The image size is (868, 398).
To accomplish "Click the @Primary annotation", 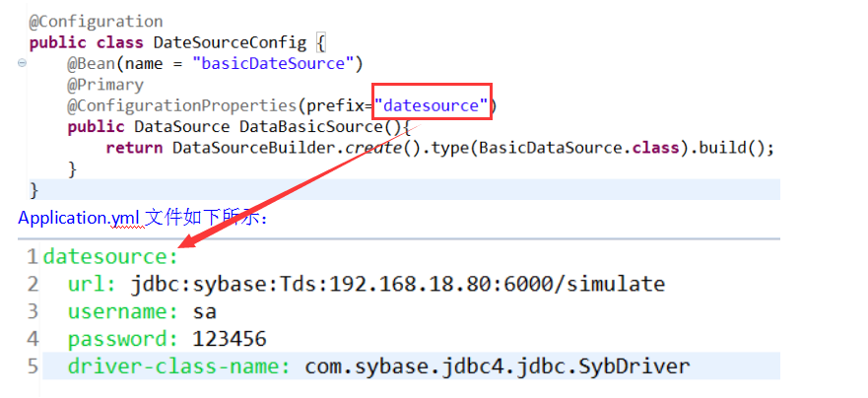I will coord(105,85).
